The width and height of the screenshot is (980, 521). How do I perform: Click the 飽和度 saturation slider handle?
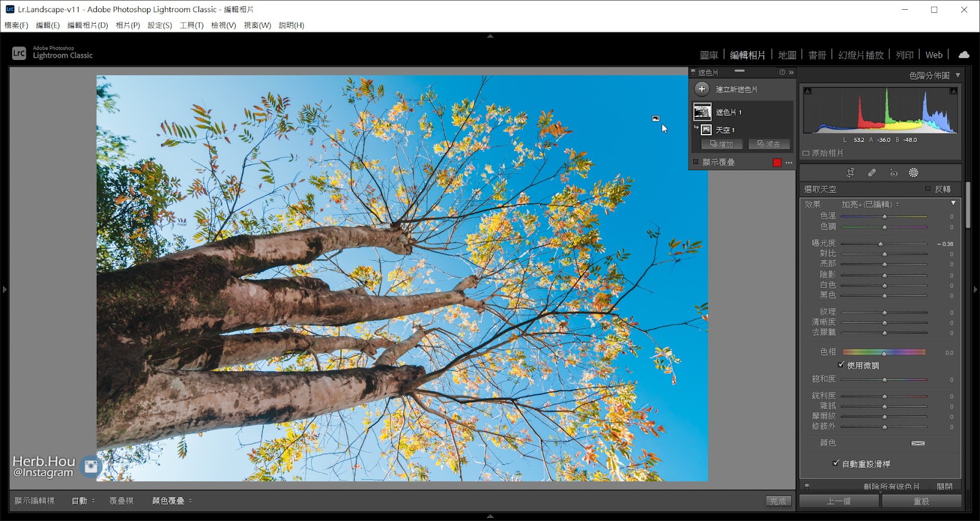point(884,380)
